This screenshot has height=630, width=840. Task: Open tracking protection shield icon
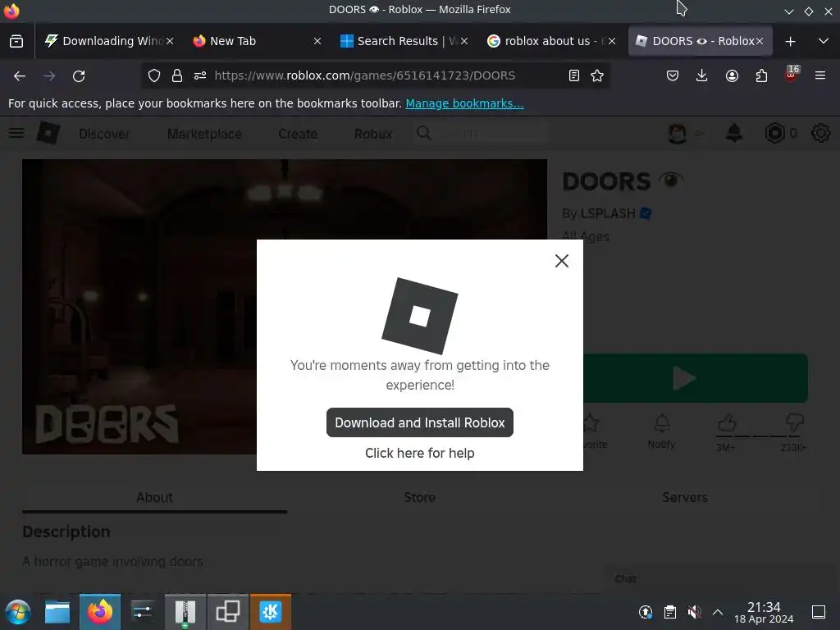(154, 76)
